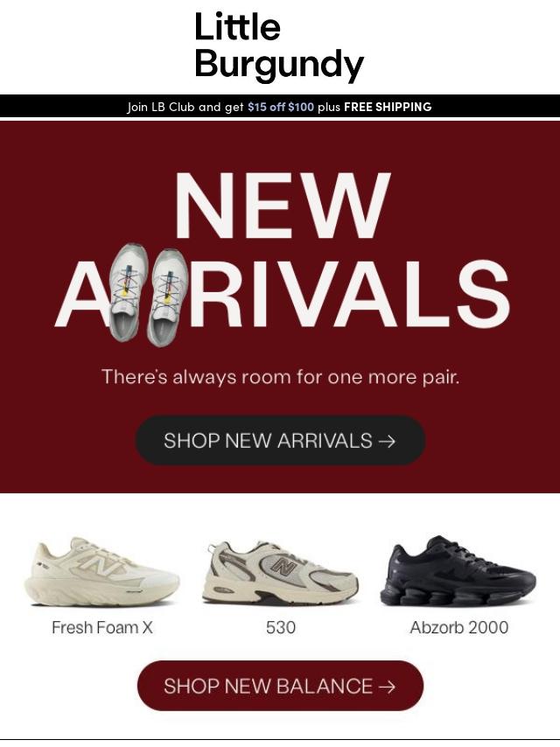Viewport: 560px width, 747px height.
Task: Click the $15 off $100 offer text
Action: click(x=281, y=107)
